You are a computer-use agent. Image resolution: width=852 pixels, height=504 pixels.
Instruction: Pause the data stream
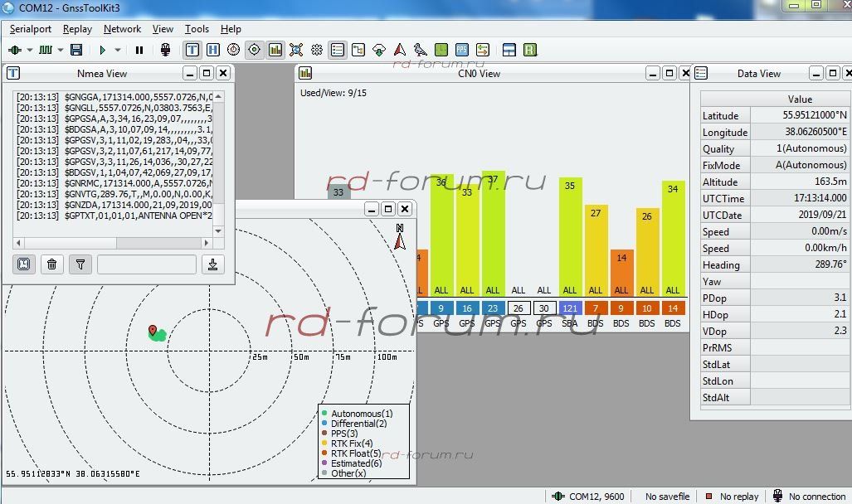(139, 50)
